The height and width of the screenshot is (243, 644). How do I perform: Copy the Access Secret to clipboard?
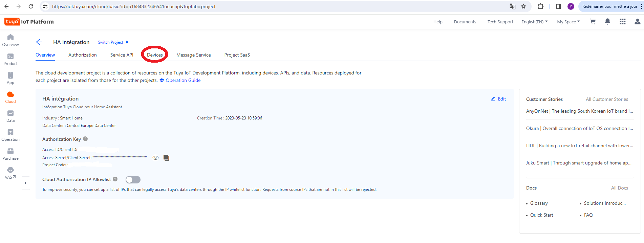click(x=166, y=158)
